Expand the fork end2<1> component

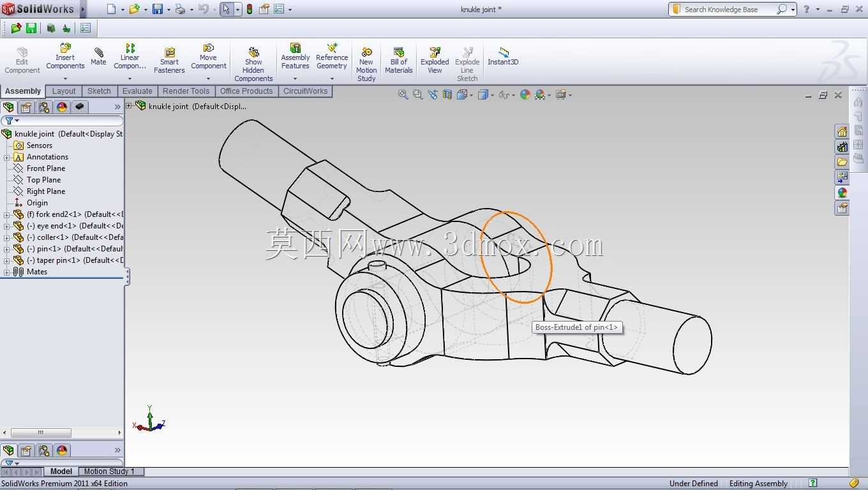(7, 214)
